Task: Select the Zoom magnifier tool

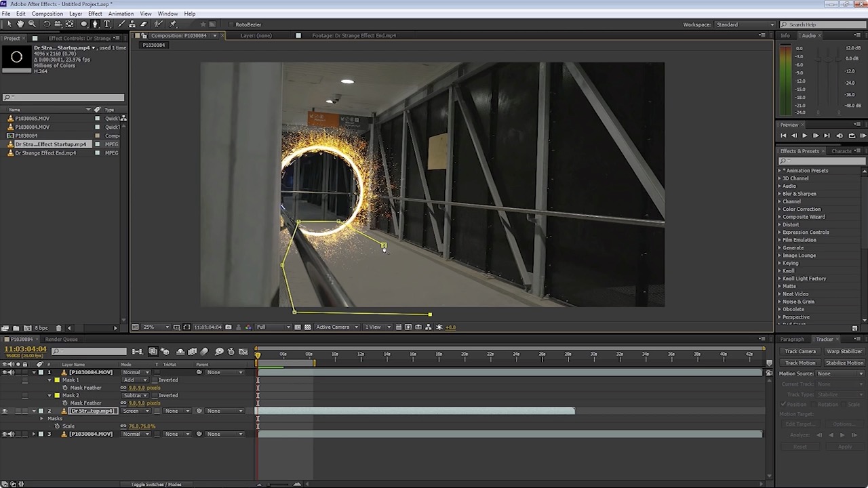Action: pyautogui.click(x=31, y=24)
